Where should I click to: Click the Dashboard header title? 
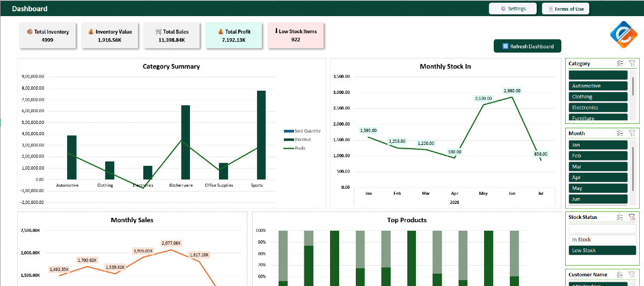coord(30,9)
